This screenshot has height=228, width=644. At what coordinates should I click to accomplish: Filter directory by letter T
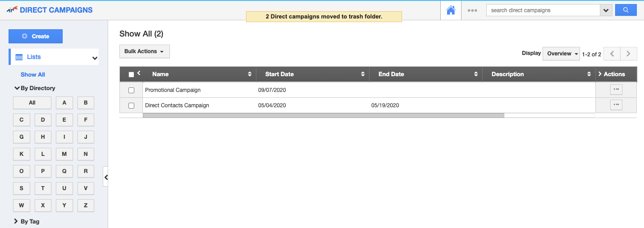tap(43, 188)
